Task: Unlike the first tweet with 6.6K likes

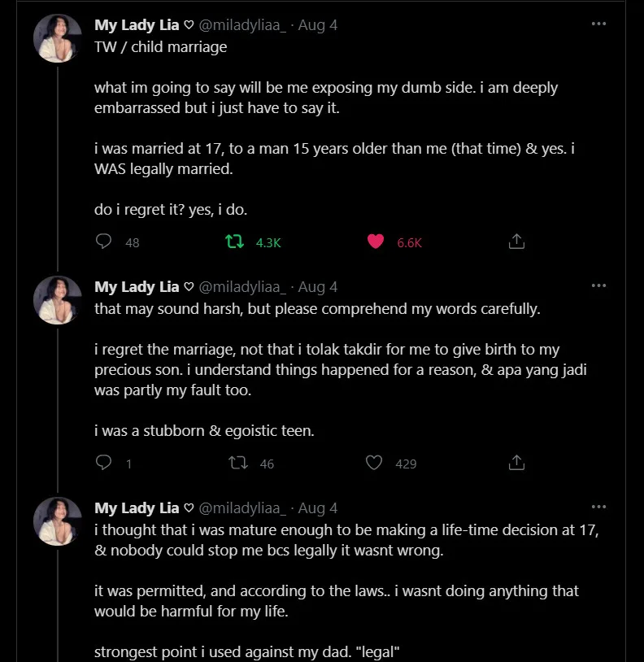Action: [375, 242]
